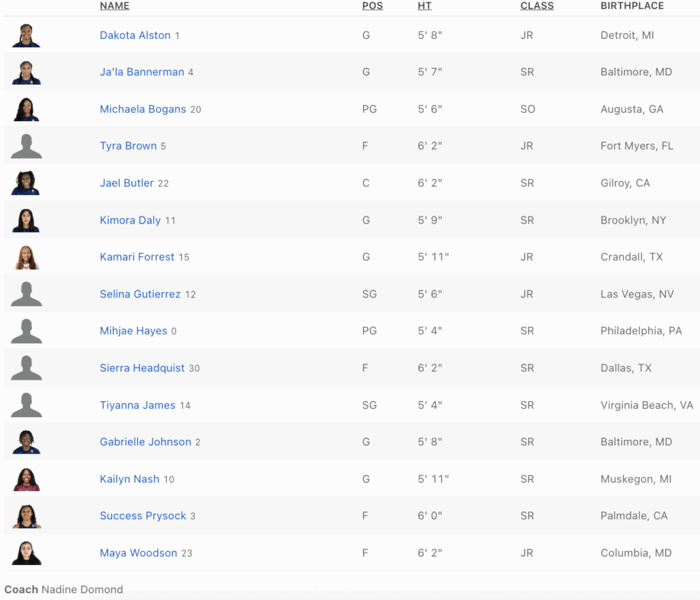Image resolution: width=700 pixels, height=600 pixels.
Task: Click Kailyn Nash's headshot photo
Action: tap(27, 479)
